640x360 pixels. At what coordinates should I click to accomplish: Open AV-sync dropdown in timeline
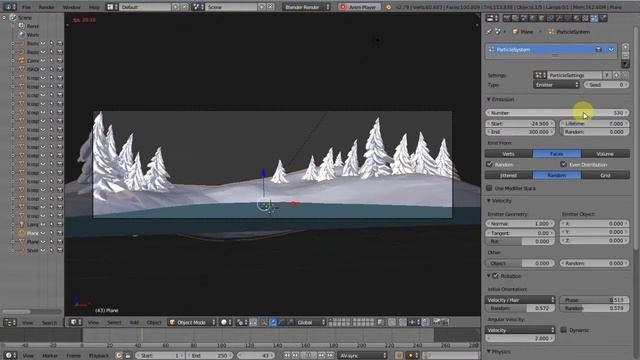pyautogui.click(x=362, y=355)
